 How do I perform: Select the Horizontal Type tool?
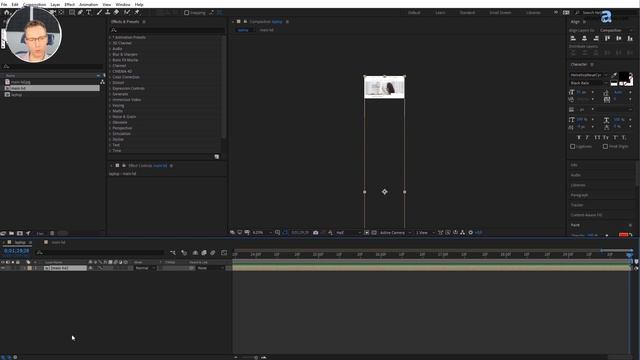pyautogui.click(x=89, y=12)
